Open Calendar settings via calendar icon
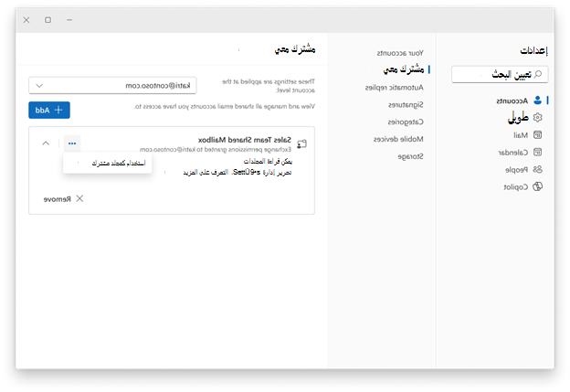 pos(537,152)
